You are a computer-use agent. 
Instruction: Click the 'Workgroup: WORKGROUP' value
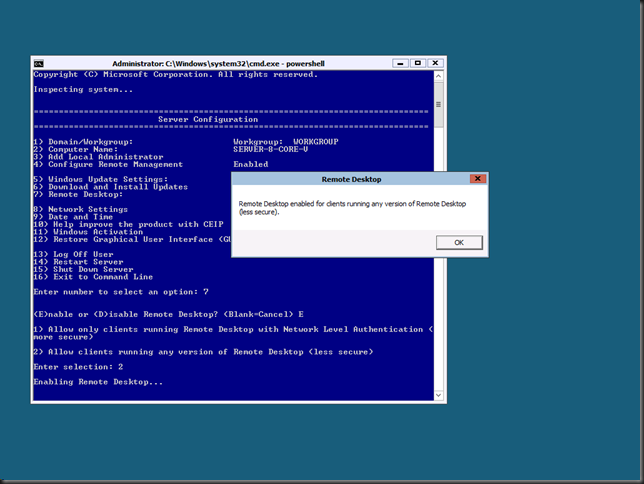286,142
